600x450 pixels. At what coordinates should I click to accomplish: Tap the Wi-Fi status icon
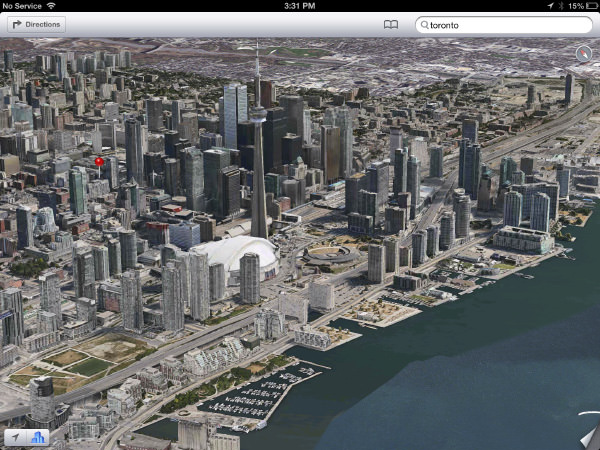51,5
